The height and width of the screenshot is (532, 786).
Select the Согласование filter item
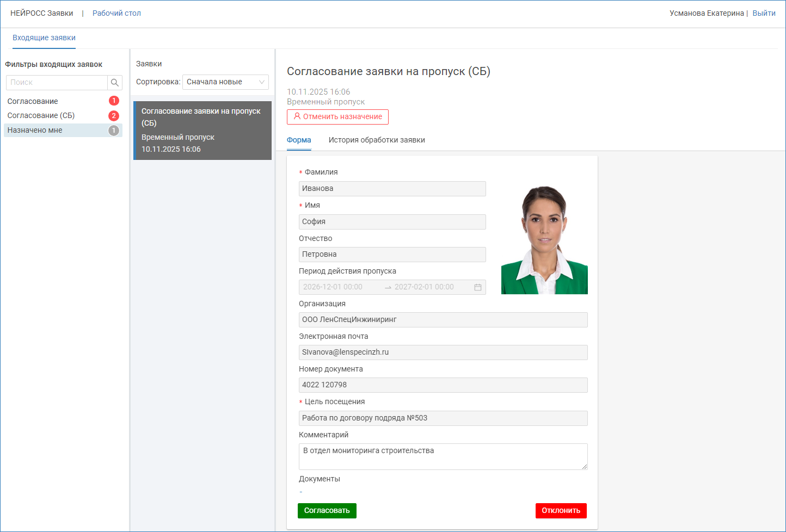pos(33,101)
